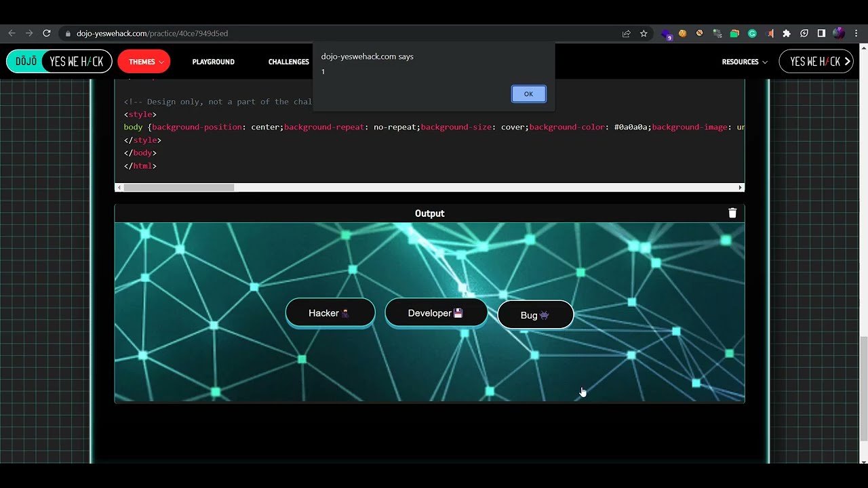Click the page vertical scrollbar thumb

coord(863,388)
